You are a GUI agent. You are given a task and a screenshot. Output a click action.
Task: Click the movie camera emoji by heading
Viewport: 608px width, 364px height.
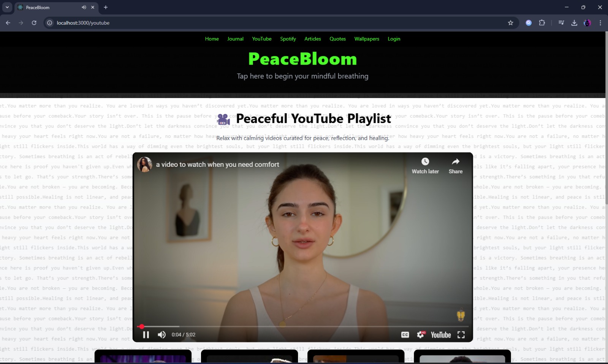(223, 119)
